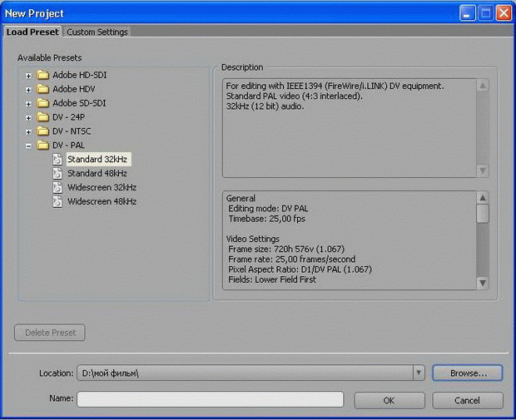The height and width of the screenshot is (420, 516).
Task: Expand the DV - NTSC preset folder
Action: coord(28,132)
